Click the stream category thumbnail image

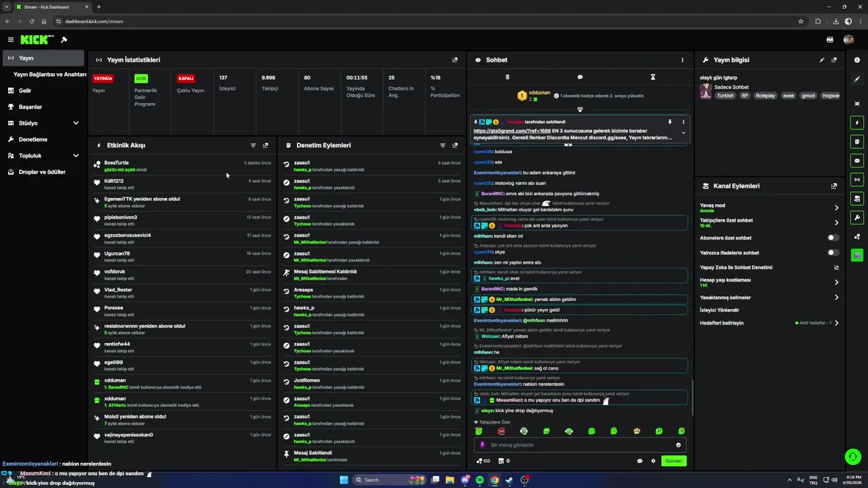706,91
